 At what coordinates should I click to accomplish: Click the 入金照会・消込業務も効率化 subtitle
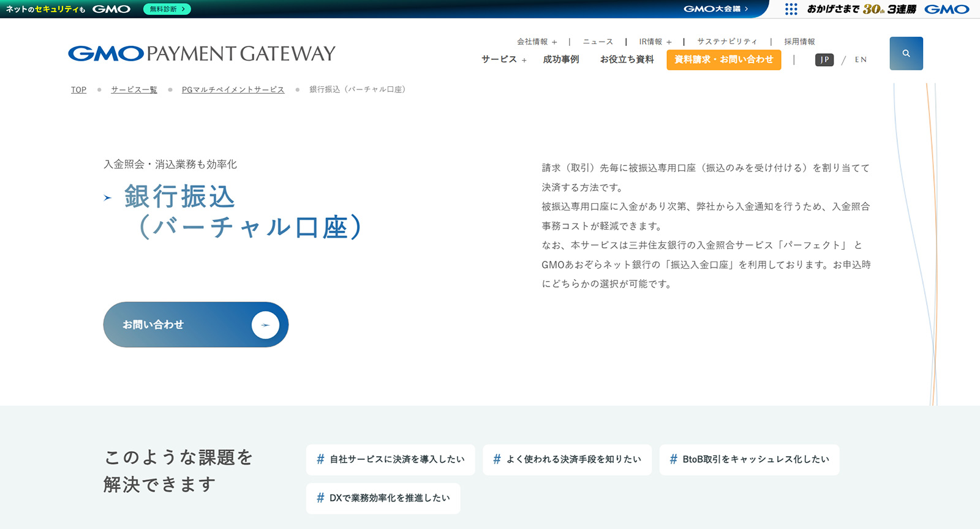coord(170,164)
